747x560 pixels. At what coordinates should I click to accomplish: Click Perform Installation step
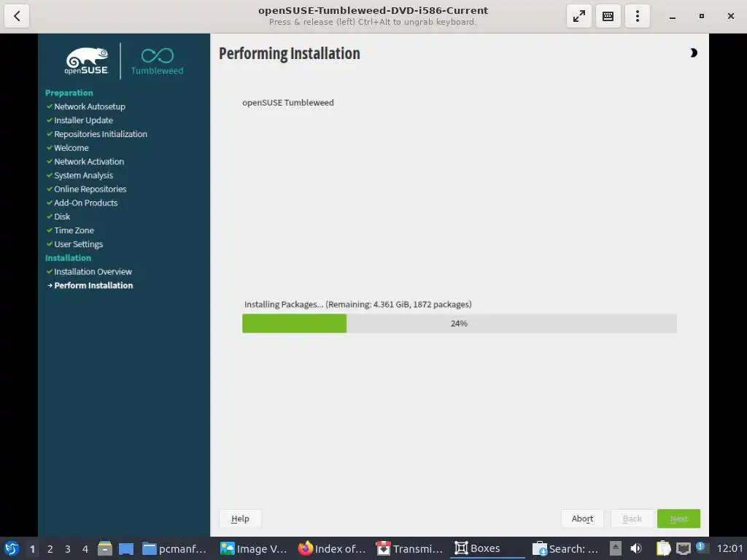coord(93,286)
